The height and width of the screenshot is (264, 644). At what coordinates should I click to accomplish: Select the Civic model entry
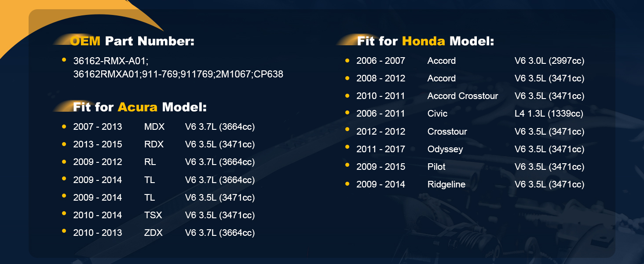(437, 114)
